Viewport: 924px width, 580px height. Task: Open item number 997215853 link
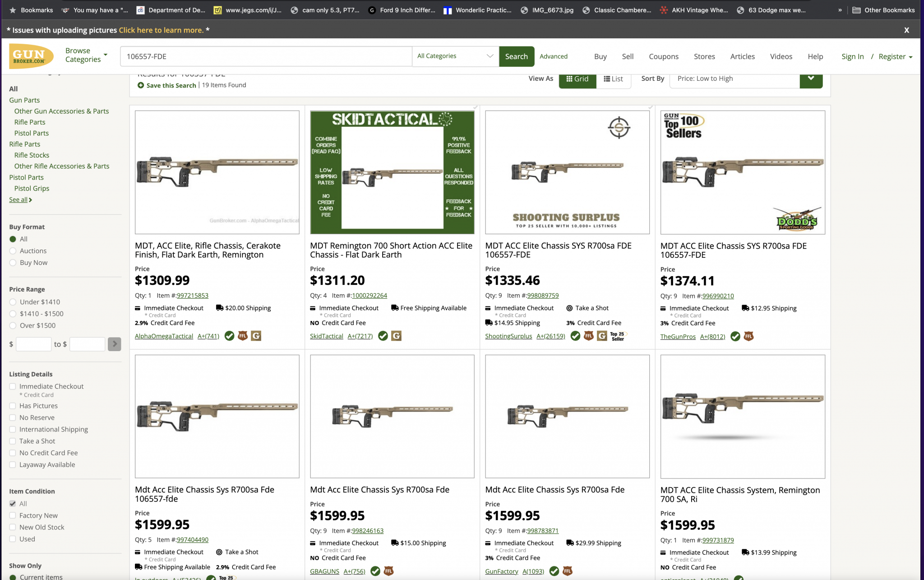pos(193,296)
